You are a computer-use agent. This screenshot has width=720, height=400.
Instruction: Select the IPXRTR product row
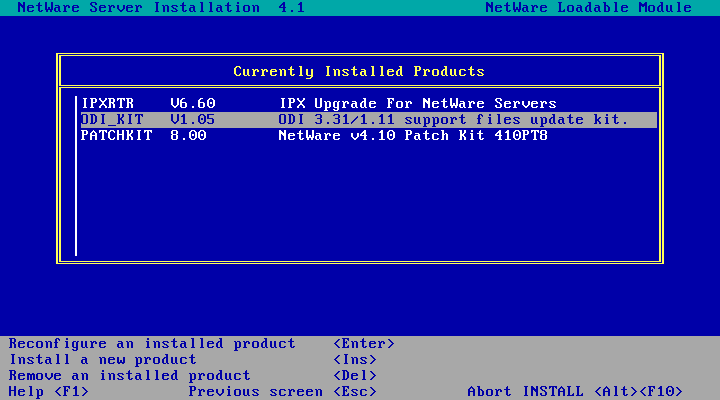(369, 103)
